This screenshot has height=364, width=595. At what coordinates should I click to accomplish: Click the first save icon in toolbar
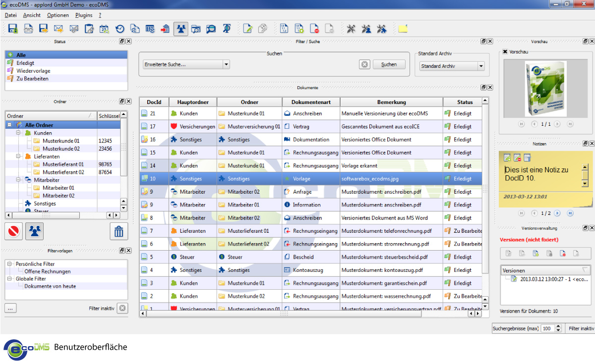coord(13,29)
